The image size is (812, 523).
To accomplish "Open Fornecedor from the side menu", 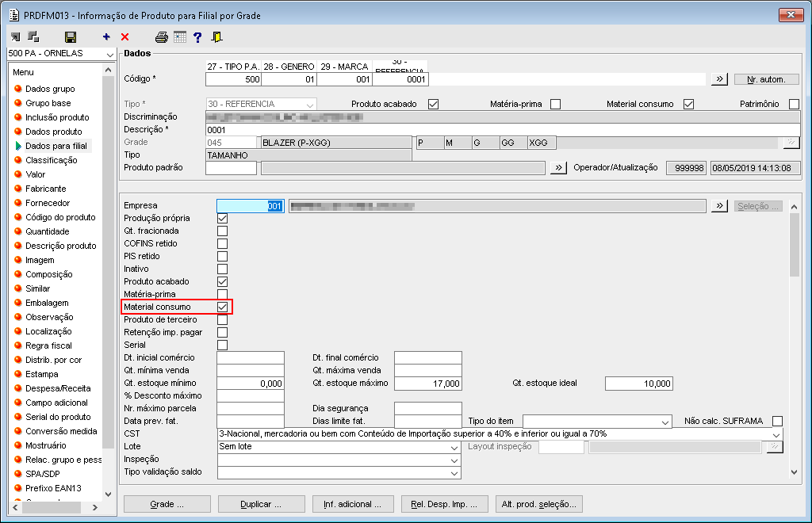I will pyautogui.click(x=47, y=203).
